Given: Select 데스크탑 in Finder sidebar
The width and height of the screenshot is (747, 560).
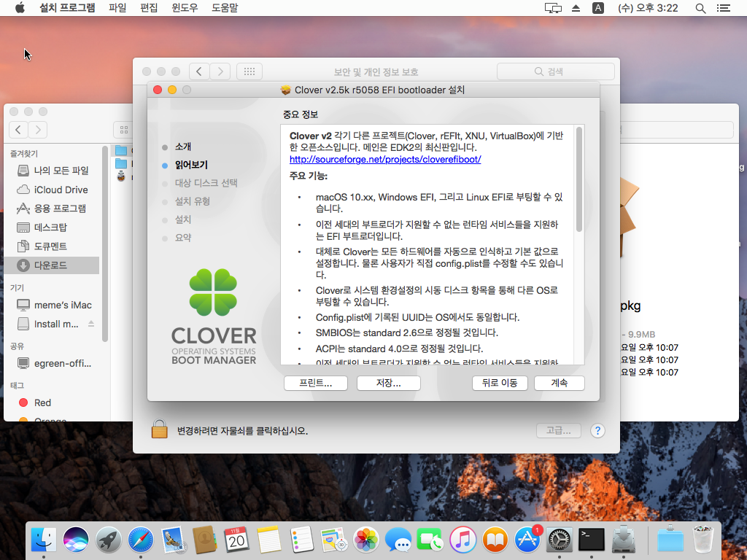Looking at the screenshot, I should [53, 227].
